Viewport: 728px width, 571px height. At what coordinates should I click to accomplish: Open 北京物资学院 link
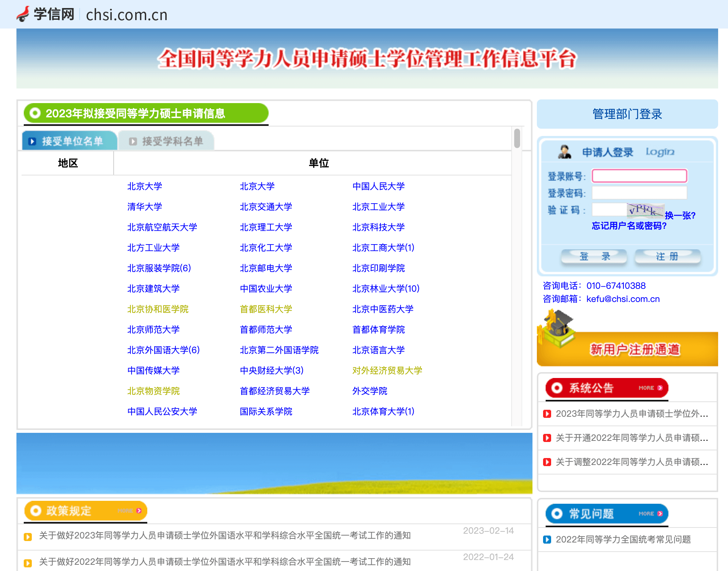(153, 391)
